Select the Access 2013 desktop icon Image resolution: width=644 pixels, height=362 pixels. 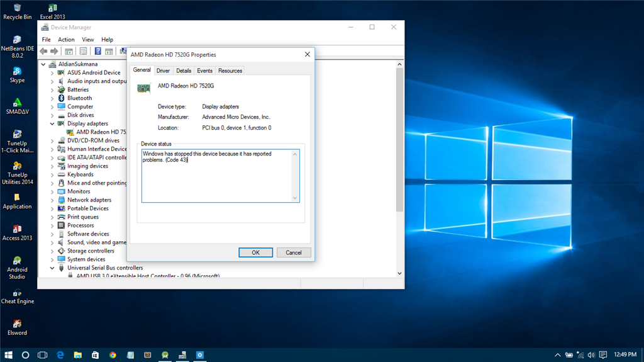click(17, 232)
